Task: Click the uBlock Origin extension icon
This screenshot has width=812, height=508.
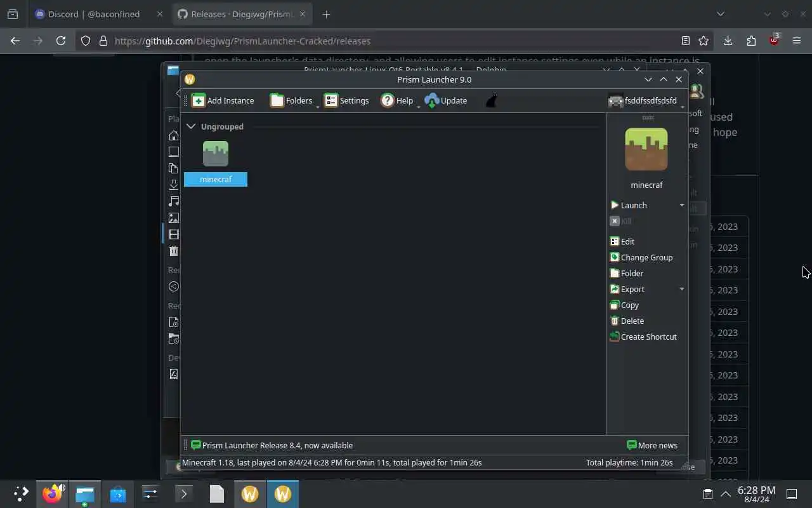Action: click(774, 41)
